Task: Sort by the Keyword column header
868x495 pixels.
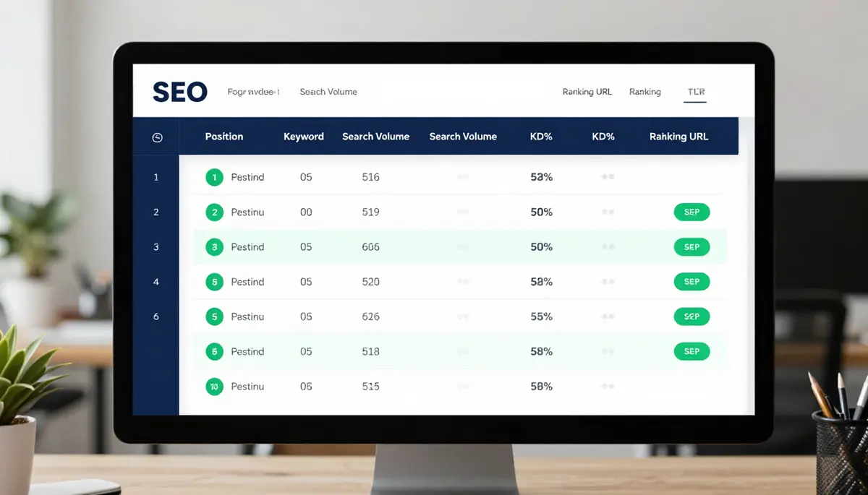Action: (304, 137)
